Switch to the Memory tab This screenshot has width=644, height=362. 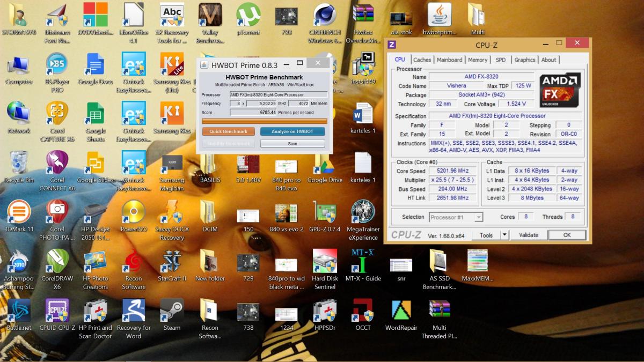click(478, 60)
